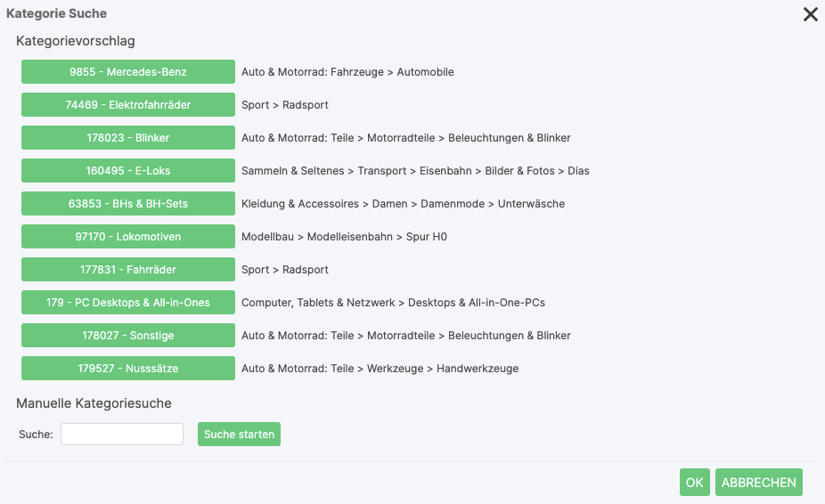Image resolution: width=825 pixels, height=504 pixels.
Task: Select the 178027 - Sonstige category
Action: pyautogui.click(x=128, y=336)
